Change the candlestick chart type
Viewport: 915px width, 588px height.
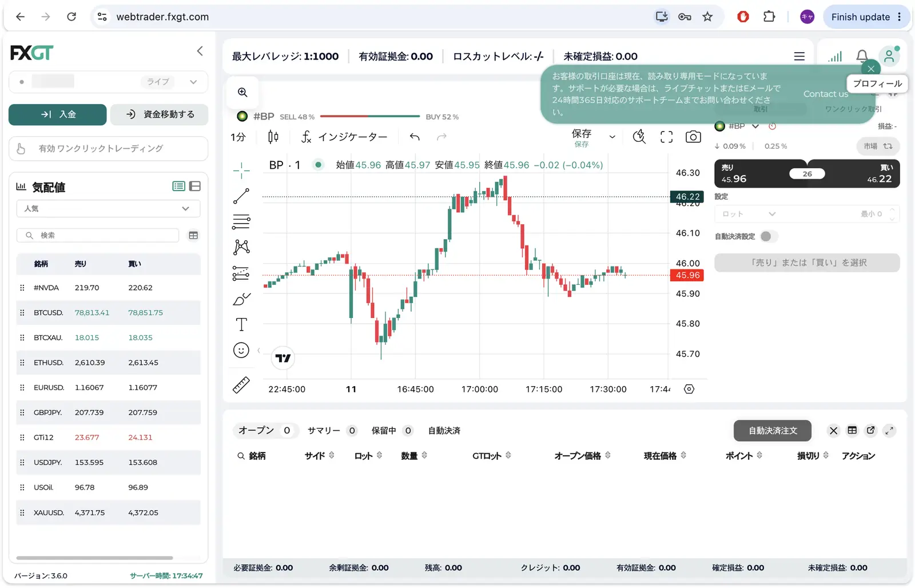(273, 137)
